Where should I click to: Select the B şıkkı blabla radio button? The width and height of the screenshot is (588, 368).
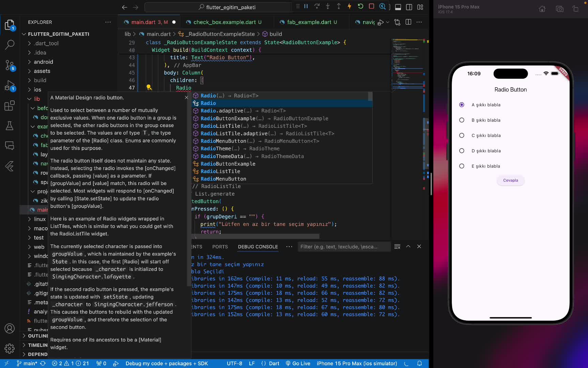click(462, 120)
